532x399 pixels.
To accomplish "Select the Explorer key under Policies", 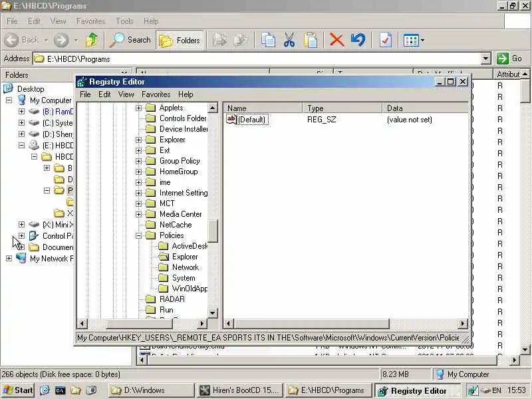I will click(185, 257).
